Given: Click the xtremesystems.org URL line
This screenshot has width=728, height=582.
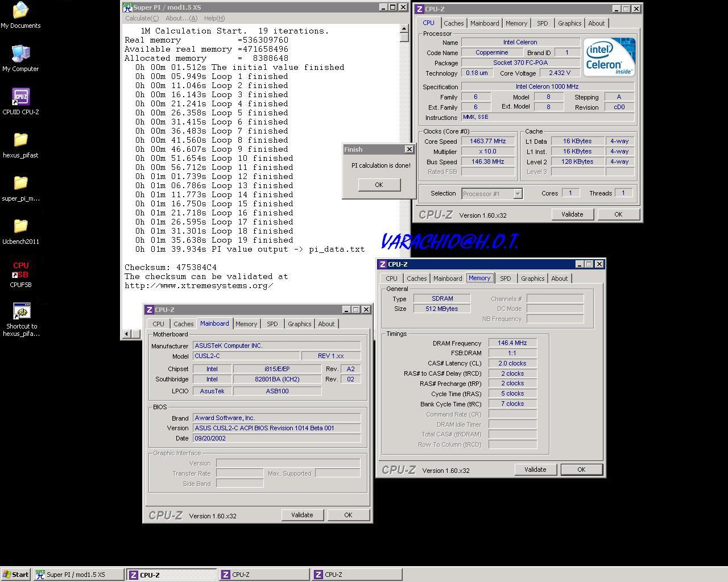Looking at the screenshot, I should click(199, 285).
